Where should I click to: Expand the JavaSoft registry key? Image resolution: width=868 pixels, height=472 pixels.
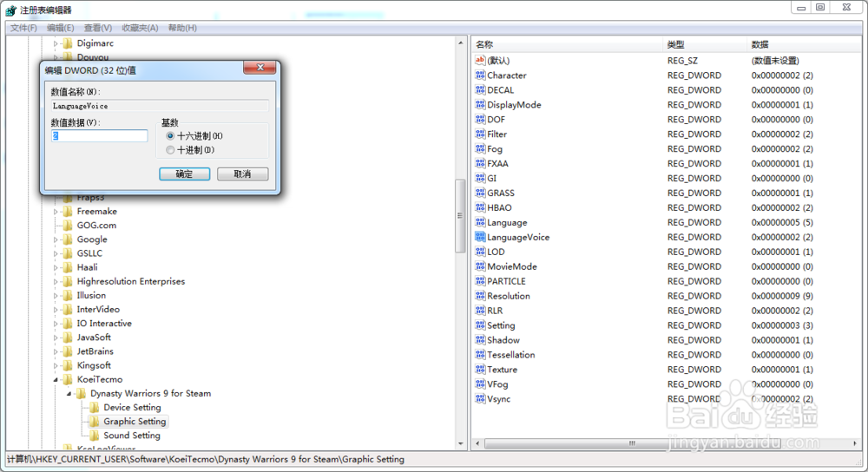[x=56, y=338]
